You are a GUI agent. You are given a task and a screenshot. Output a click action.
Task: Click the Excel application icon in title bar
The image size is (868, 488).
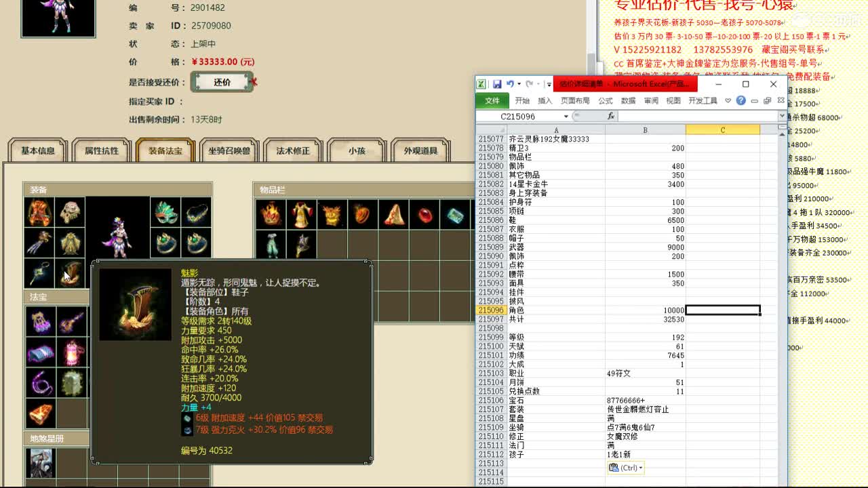click(x=481, y=84)
